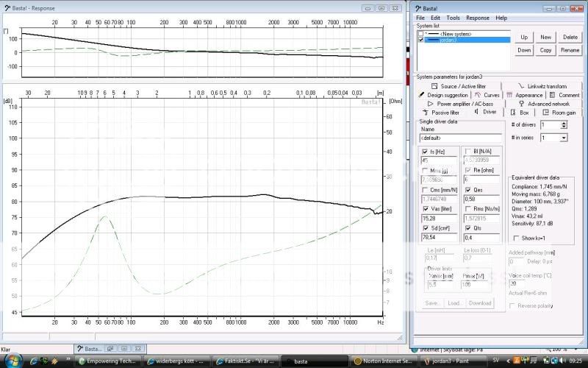Open the Curves tab

[x=487, y=95]
